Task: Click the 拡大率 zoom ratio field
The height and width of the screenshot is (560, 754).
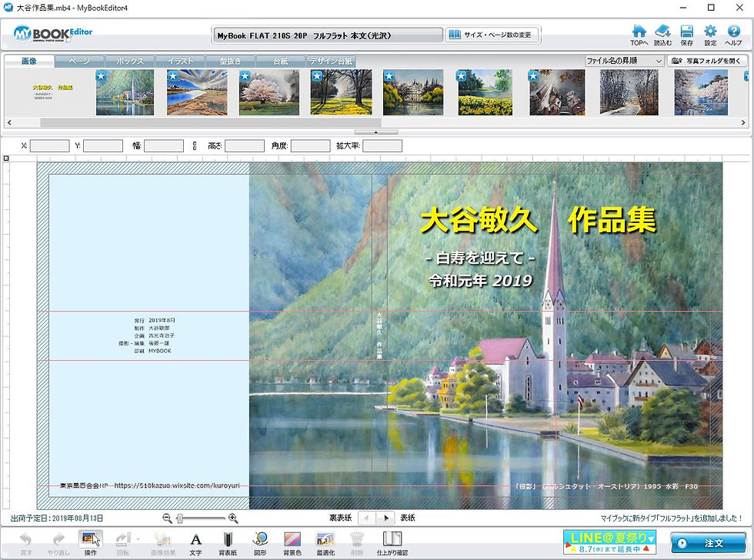Action: [x=382, y=145]
